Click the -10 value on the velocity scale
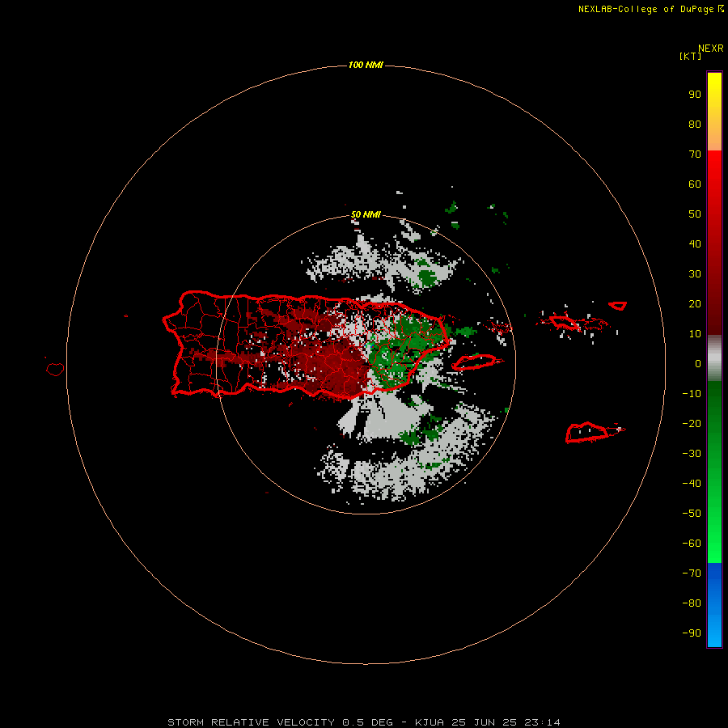The width and height of the screenshot is (728, 728). pos(692,394)
